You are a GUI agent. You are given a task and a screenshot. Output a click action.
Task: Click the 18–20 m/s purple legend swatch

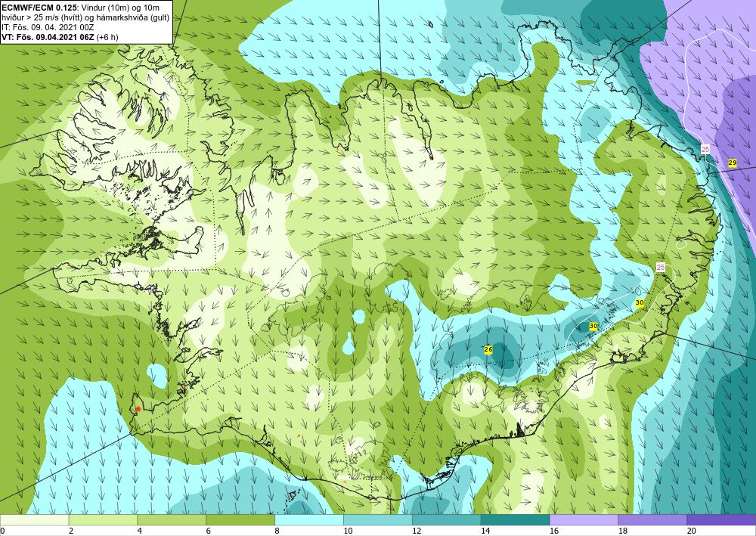pyautogui.click(x=653, y=520)
